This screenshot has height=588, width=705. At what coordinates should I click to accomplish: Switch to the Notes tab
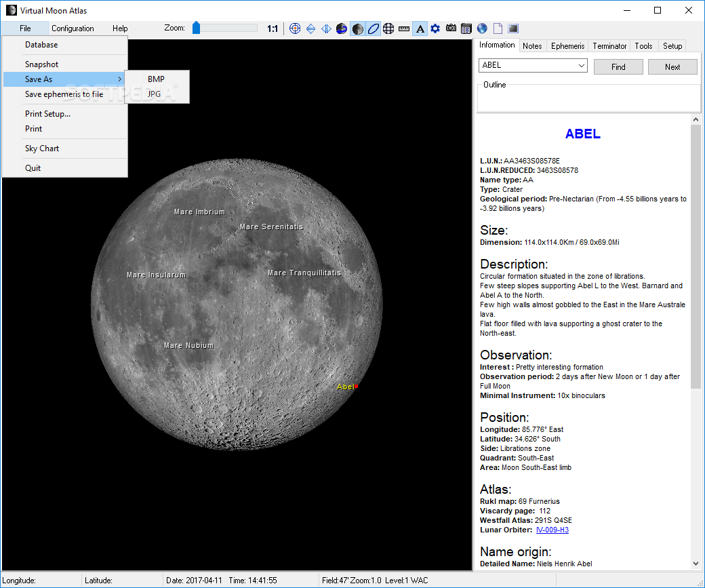532,46
